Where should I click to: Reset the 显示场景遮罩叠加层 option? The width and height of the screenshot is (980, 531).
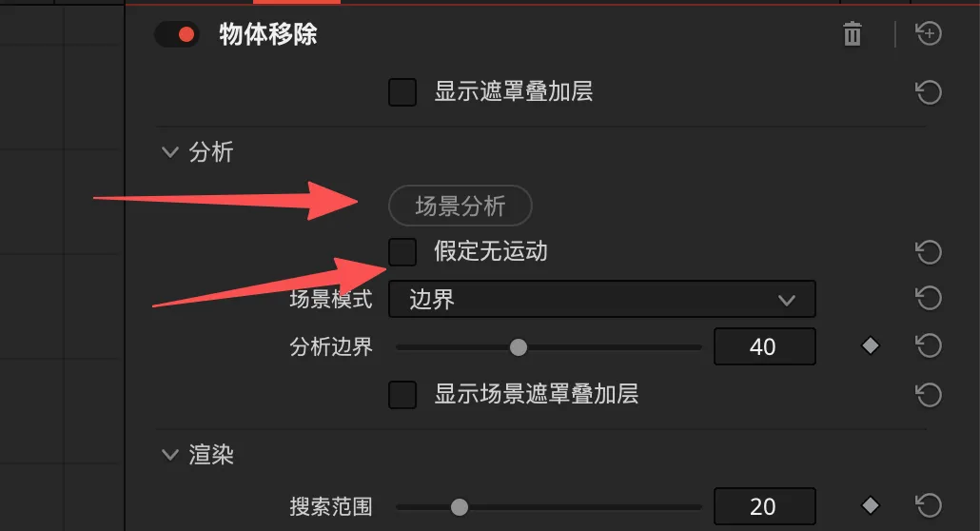[928, 395]
